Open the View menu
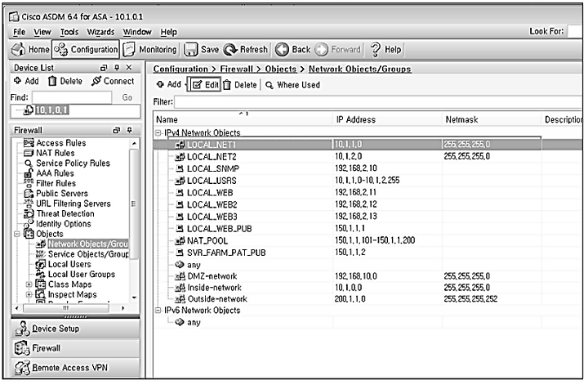The height and width of the screenshot is (385, 588). coord(42,32)
